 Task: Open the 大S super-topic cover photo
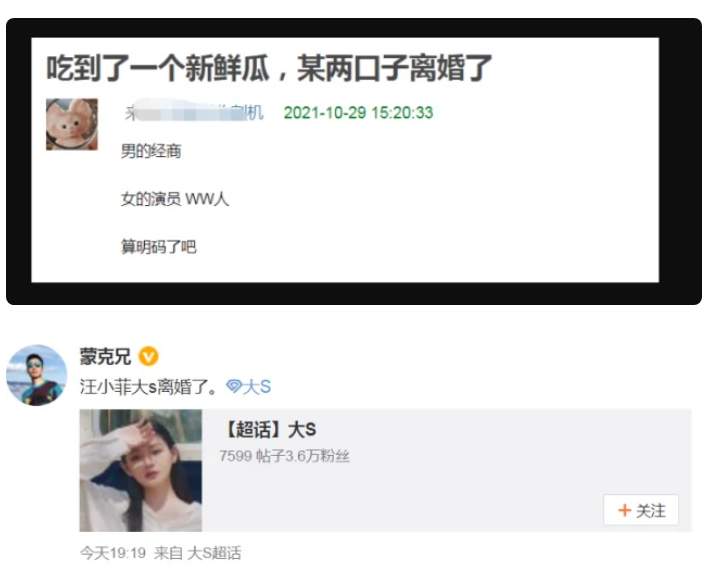pos(141,471)
